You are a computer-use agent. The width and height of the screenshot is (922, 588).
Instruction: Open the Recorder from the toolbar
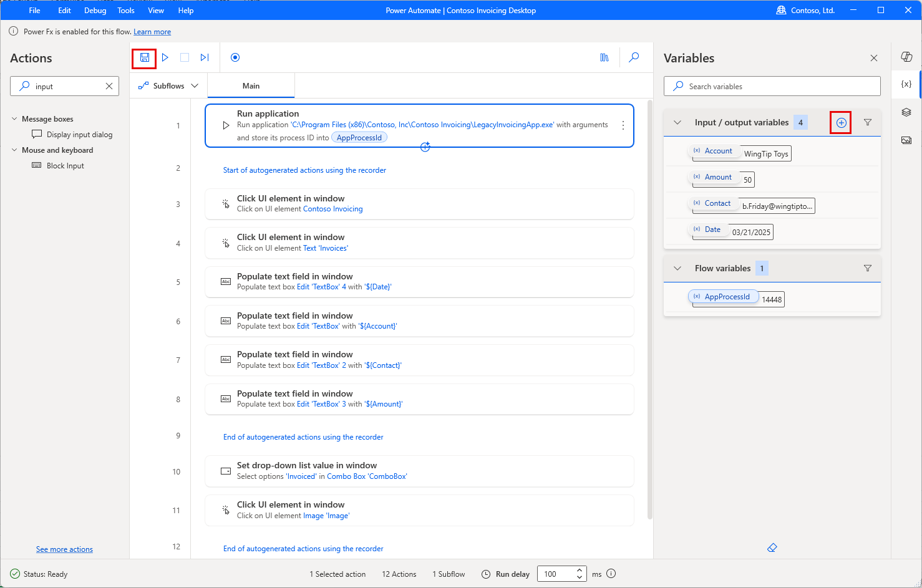click(235, 57)
